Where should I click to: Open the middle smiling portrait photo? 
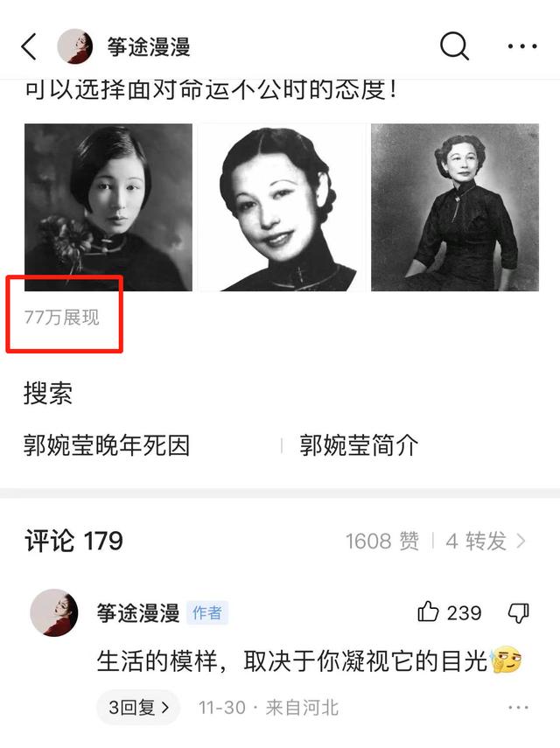[x=282, y=207]
